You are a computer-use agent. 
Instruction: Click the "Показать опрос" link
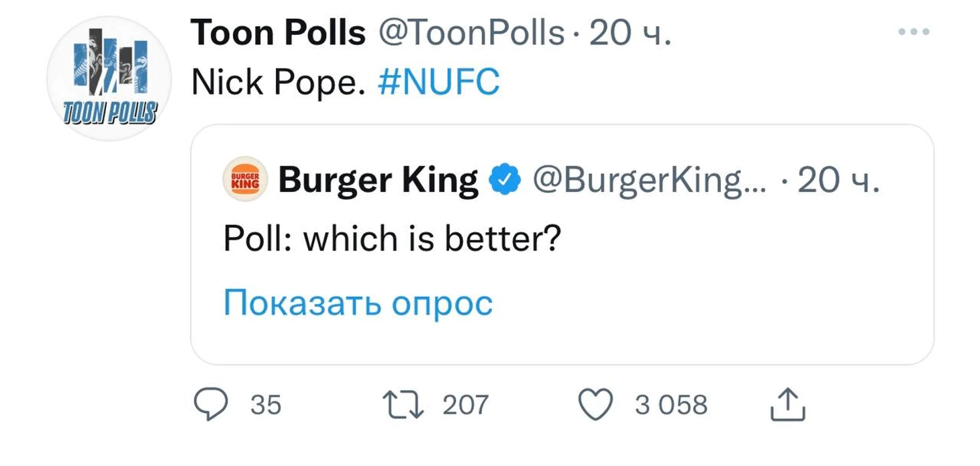pyautogui.click(x=358, y=303)
